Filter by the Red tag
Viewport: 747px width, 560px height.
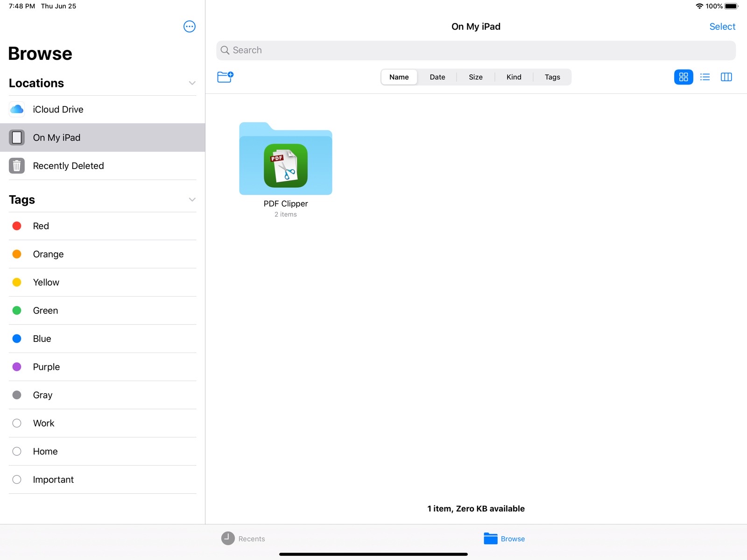[41, 226]
